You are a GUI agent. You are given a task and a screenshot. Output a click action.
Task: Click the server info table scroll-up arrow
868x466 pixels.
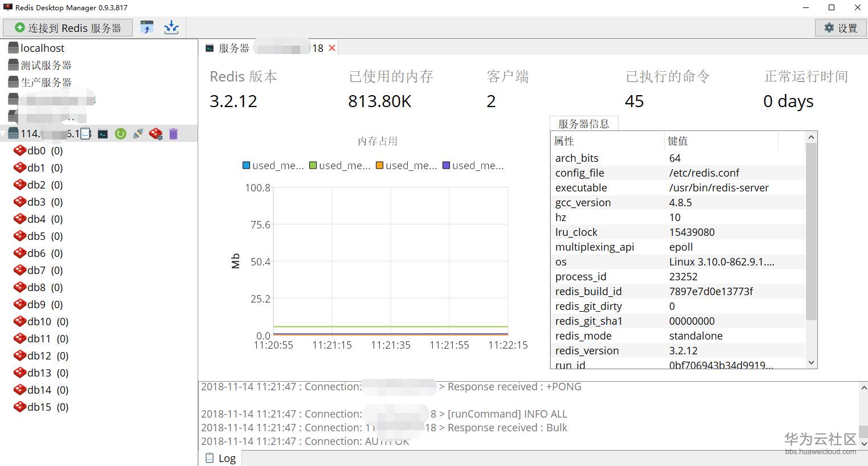[812, 137]
